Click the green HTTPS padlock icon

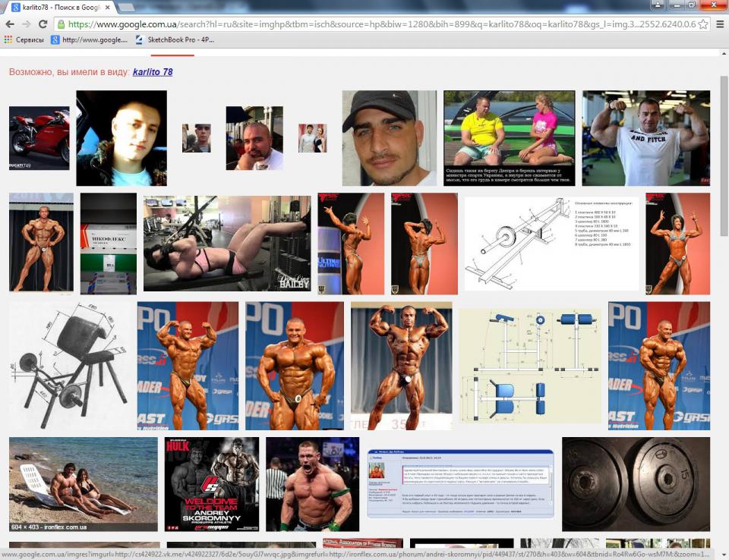click(x=62, y=24)
